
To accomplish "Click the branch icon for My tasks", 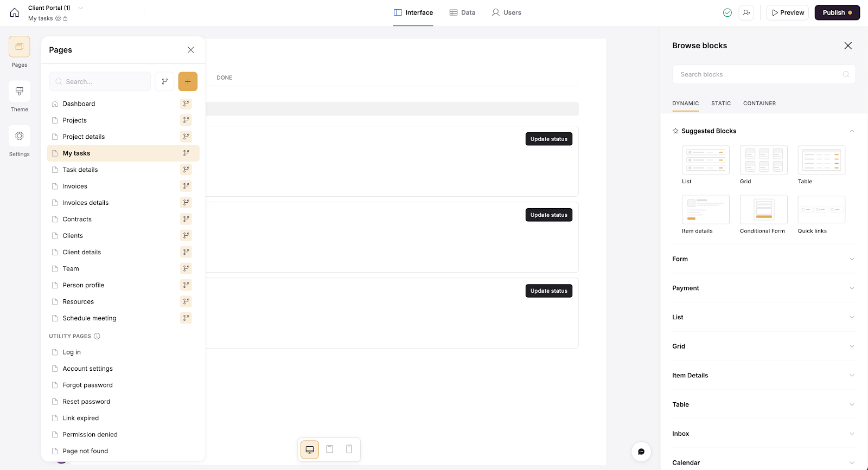I will [186, 153].
